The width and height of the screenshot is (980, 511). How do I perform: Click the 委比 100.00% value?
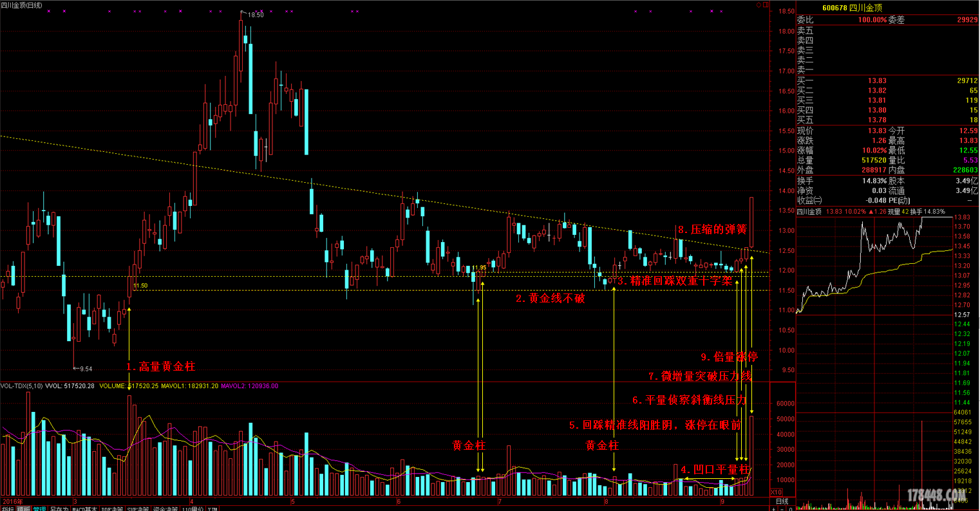[x=872, y=20]
